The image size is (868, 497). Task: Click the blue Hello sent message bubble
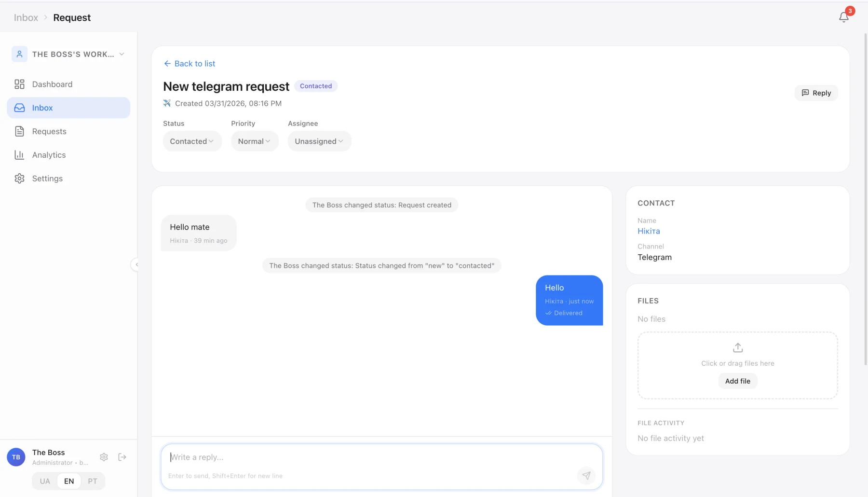pos(570,300)
